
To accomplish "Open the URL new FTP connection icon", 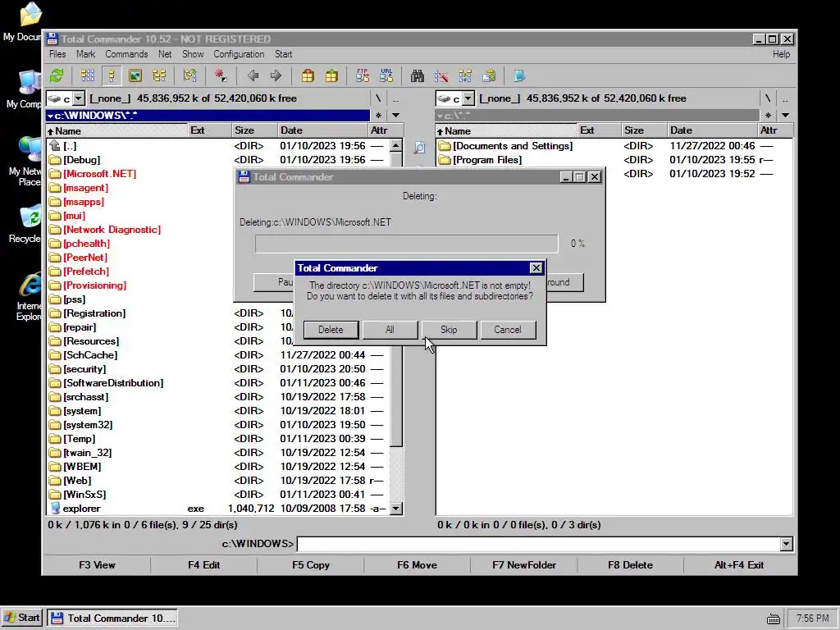I will 386,75.
